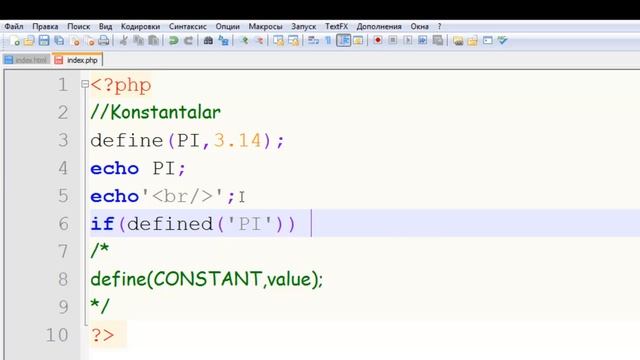Screen dimensions: 640x360
Task: Click the echo'<br/>'; line
Action: (x=162, y=196)
